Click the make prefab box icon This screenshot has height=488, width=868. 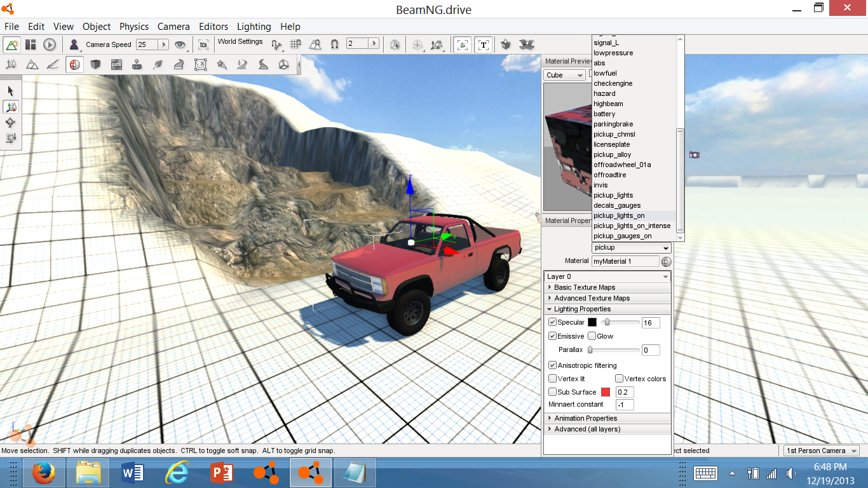pyautogui.click(x=506, y=44)
